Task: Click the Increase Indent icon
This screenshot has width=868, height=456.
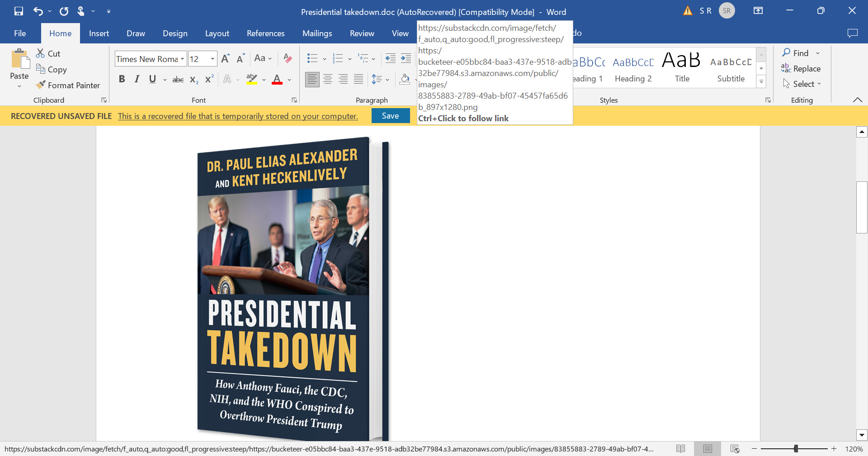Action: [x=406, y=58]
